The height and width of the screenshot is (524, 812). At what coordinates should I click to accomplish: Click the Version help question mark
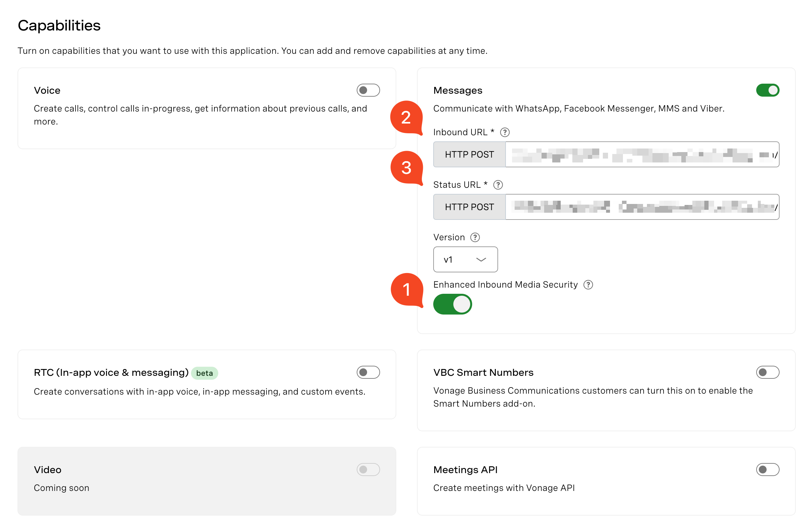pyautogui.click(x=474, y=237)
